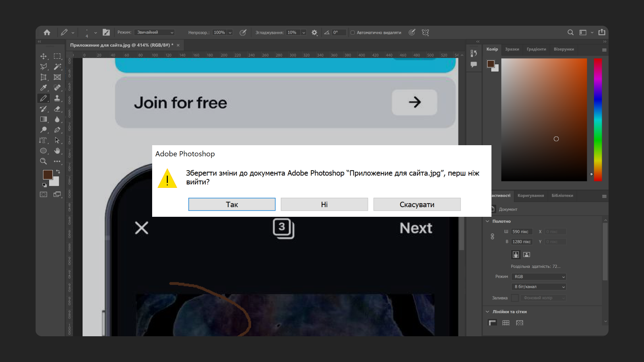Viewport: 644px width, 362px height.
Task: Click 'Так' to save the document
Action: click(232, 204)
